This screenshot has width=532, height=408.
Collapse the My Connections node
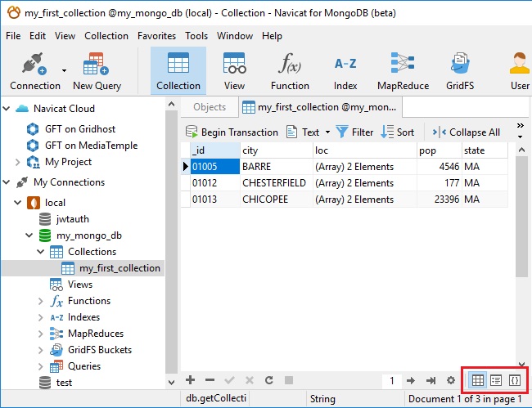tap(7, 182)
